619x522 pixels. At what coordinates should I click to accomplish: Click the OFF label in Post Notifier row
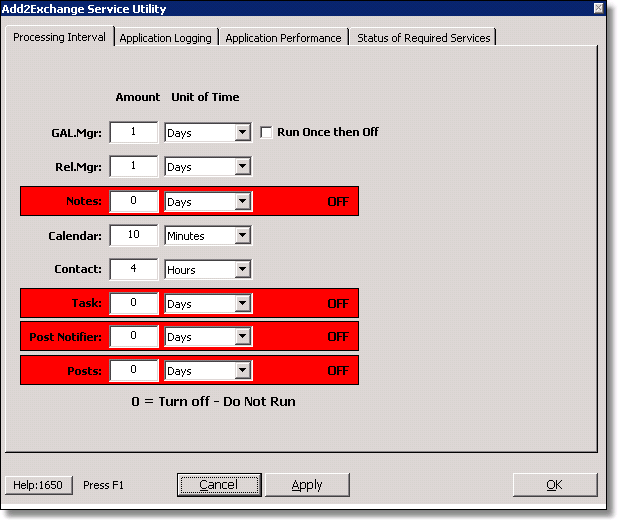pyautogui.click(x=338, y=337)
